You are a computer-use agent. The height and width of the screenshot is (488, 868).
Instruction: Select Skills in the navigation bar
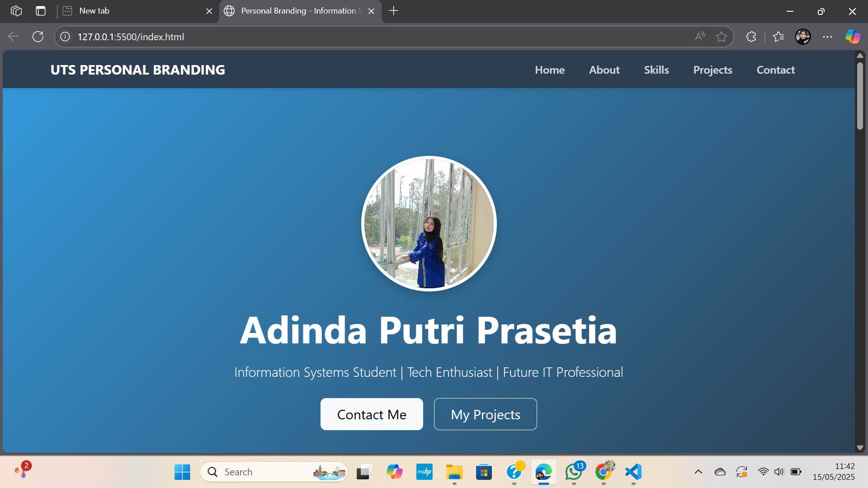[x=656, y=70]
